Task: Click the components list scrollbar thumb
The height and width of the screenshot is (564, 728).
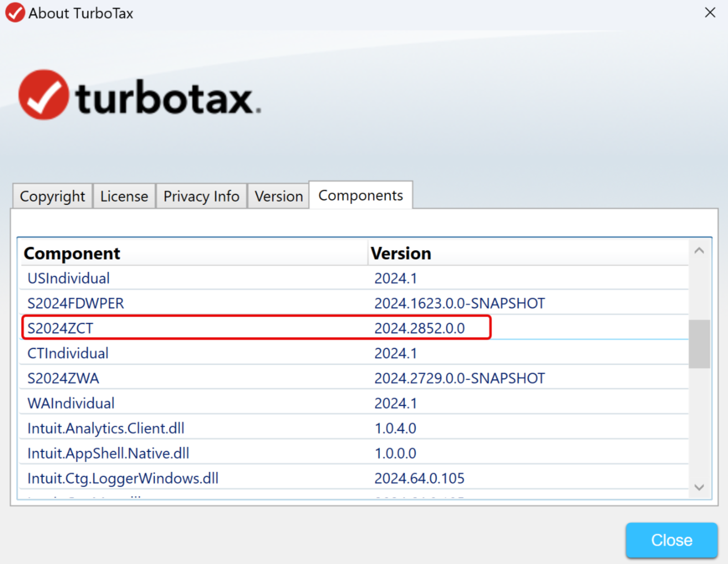Action: click(699, 343)
